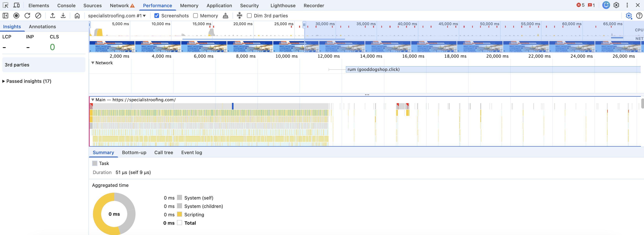Viewport: 644px width, 235px height.
Task: Select the rum (gooddogshop.click) network request
Action: tap(373, 70)
